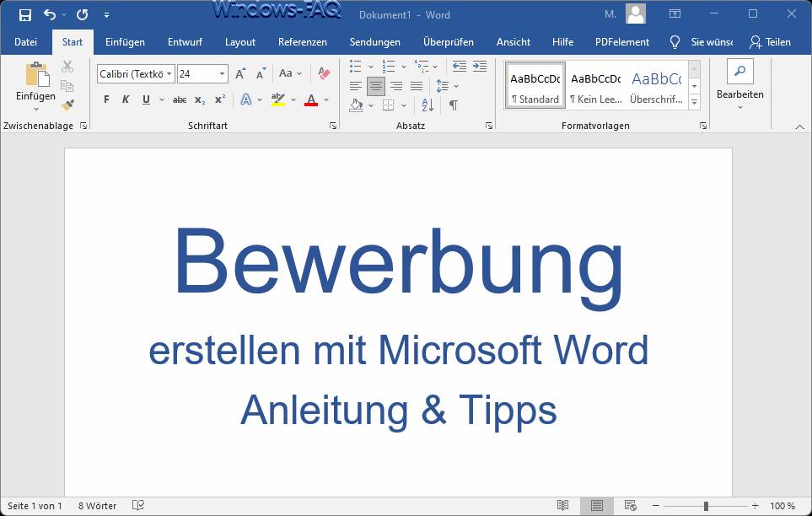Switch to the Einfügen tab

coord(125,42)
